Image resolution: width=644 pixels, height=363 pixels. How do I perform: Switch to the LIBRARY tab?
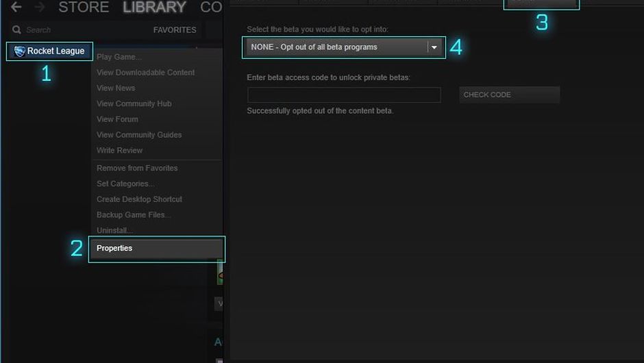coord(154,8)
